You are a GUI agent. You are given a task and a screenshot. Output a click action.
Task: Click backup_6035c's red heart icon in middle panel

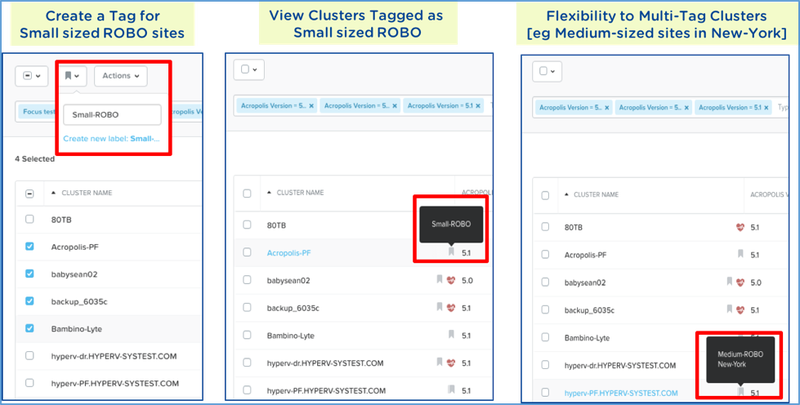click(451, 308)
